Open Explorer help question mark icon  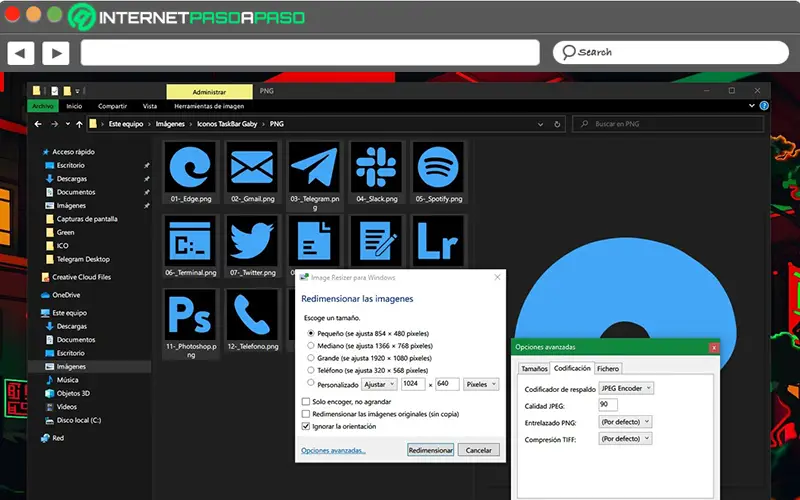(x=764, y=106)
